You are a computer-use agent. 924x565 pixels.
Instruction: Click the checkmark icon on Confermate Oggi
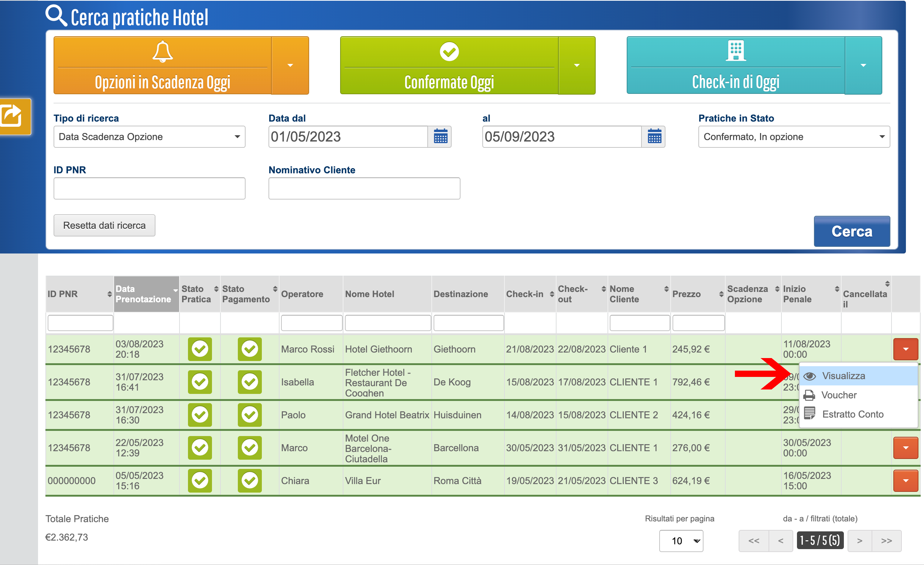[x=449, y=52]
